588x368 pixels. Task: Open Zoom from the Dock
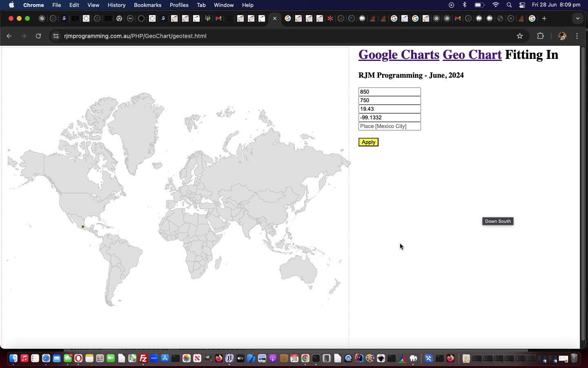pyautogui.click(x=154, y=359)
